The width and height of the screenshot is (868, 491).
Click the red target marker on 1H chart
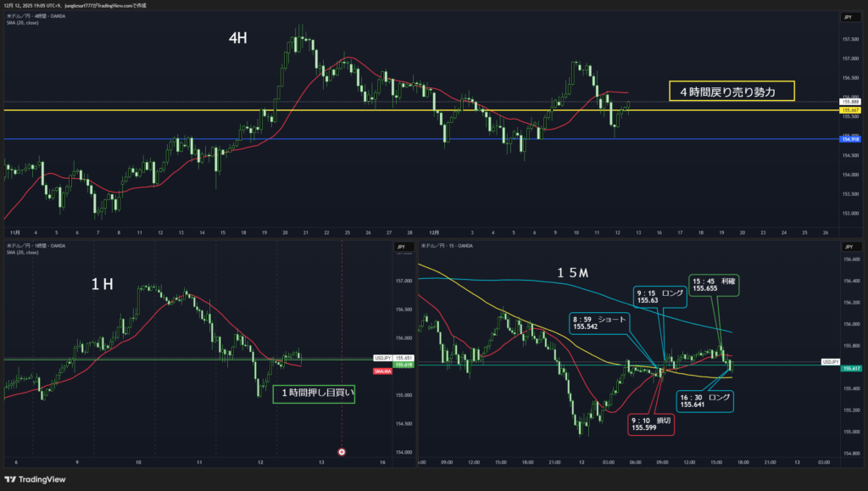(341, 452)
